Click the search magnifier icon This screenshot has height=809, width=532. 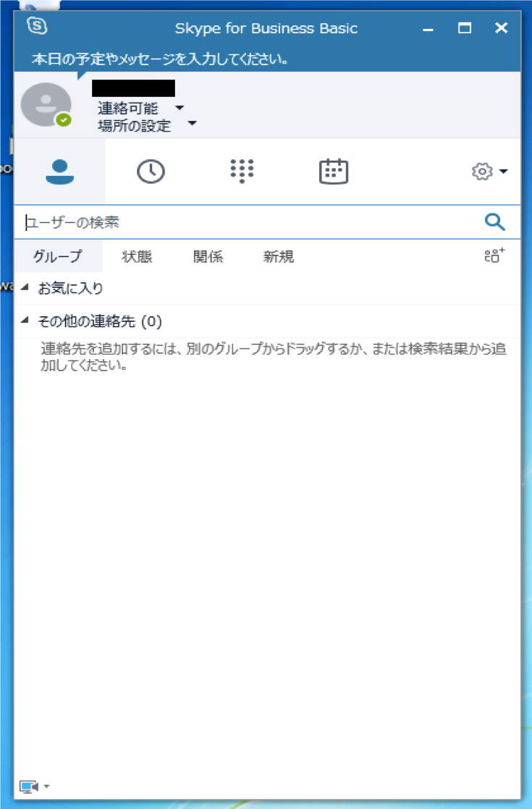(x=494, y=222)
